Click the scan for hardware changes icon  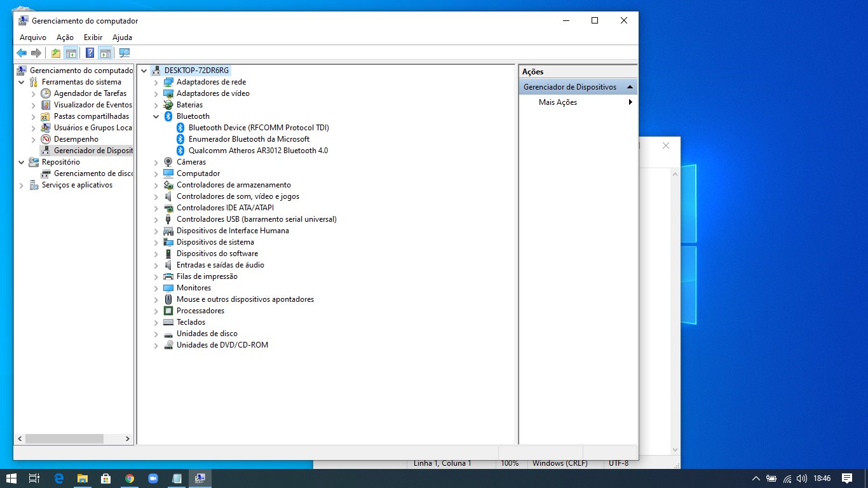click(x=125, y=53)
